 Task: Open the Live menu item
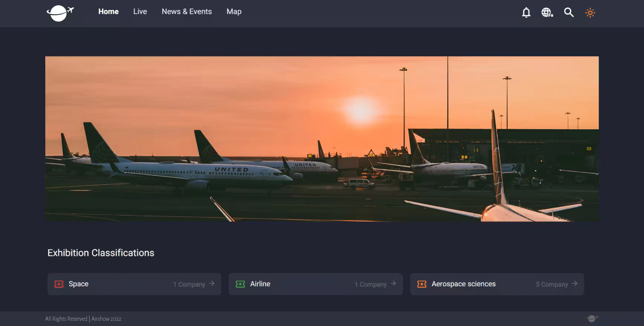coord(140,12)
